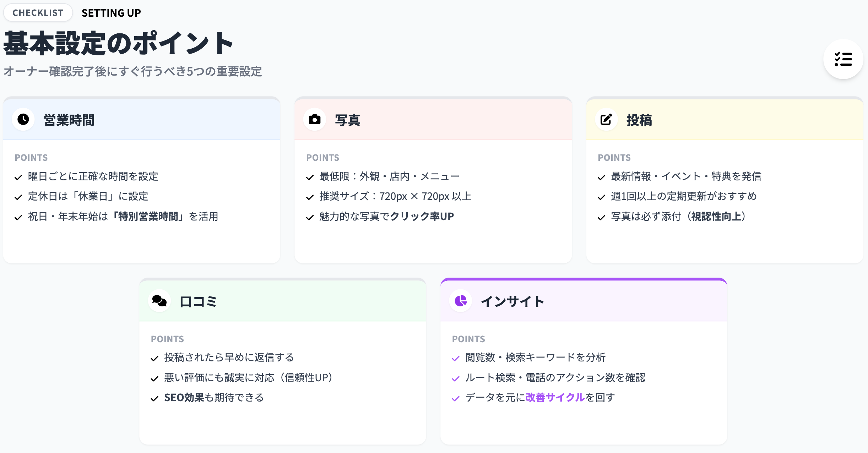Viewport: 868px width, 453px height.
Task: Click purple checkmark beside 閲覧数・検索キーワードを分析
Action: click(456, 359)
